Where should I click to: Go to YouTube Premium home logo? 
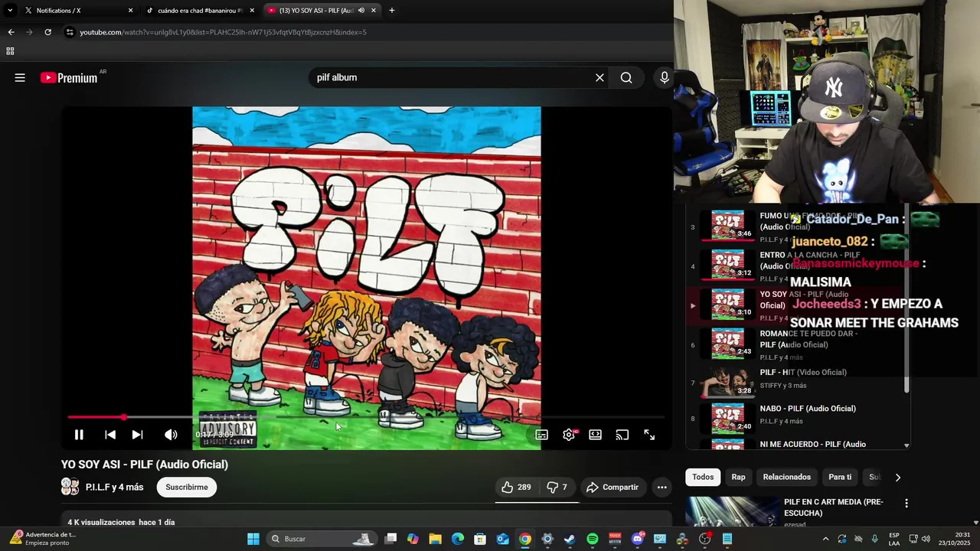click(x=69, y=77)
